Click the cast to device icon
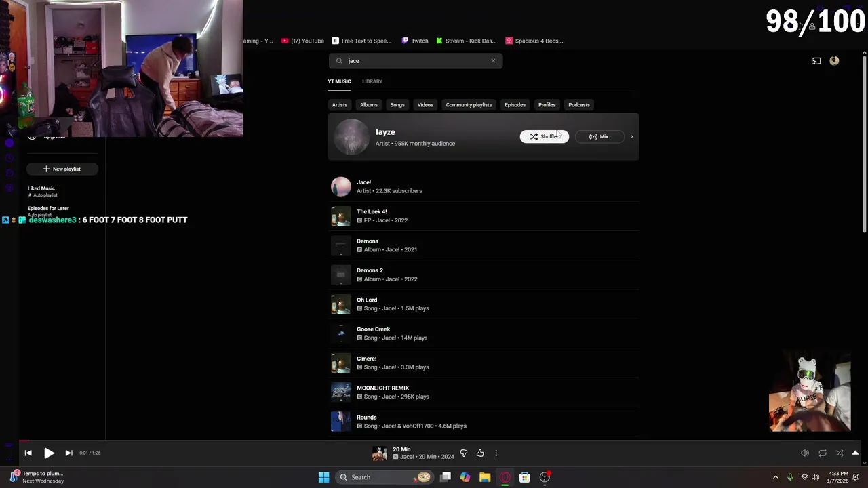The image size is (868, 488). tap(816, 61)
